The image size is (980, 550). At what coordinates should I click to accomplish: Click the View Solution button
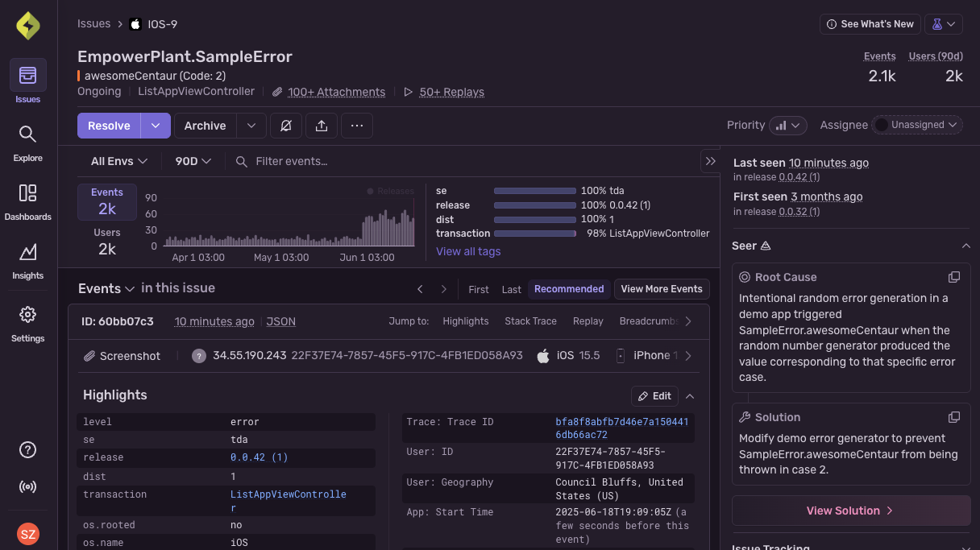coord(850,511)
